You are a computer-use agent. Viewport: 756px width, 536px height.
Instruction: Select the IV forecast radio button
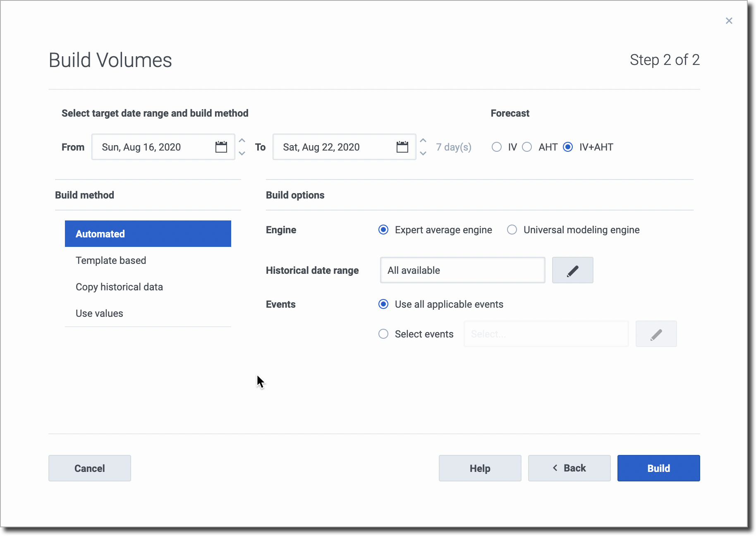point(497,147)
